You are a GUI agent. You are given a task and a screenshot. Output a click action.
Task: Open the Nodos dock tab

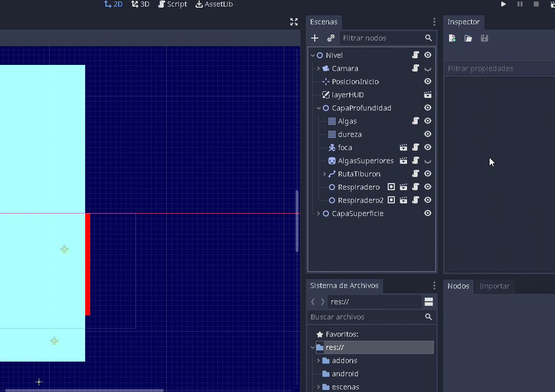pyautogui.click(x=458, y=286)
